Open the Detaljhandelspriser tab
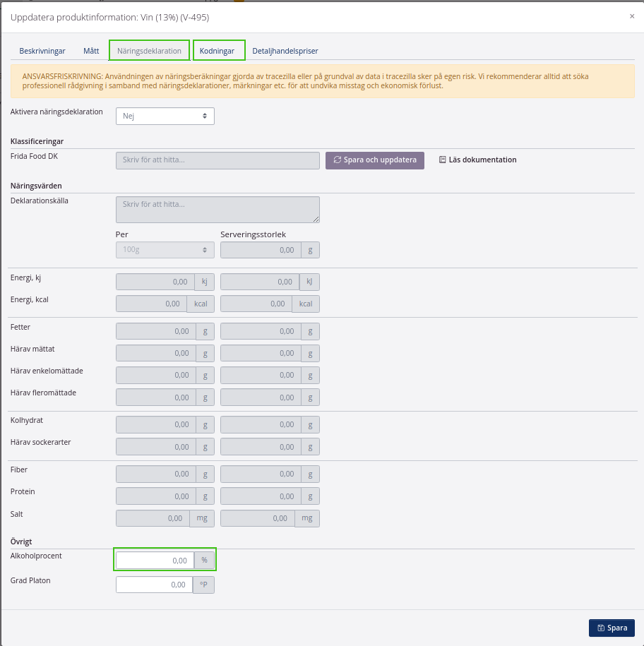The height and width of the screenshot is (646, 644). click(285, 51)
